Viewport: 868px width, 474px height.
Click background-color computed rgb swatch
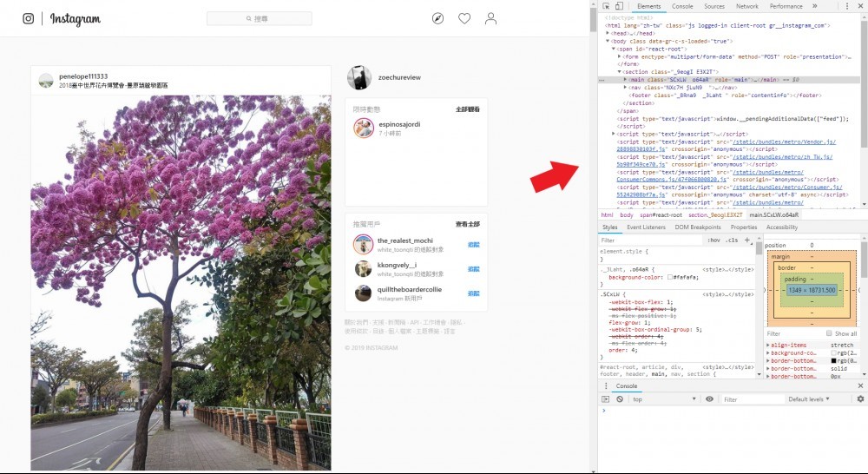pyautogui.click(x=833, y=352)
